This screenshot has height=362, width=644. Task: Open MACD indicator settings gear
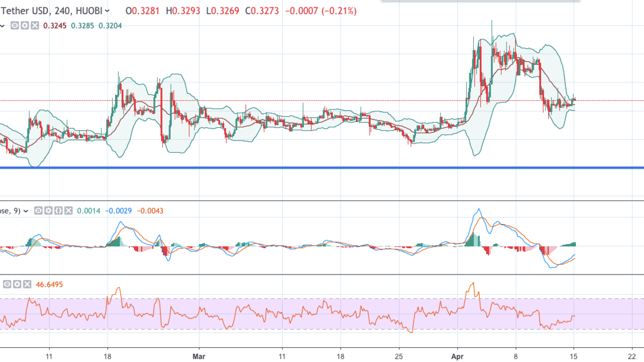pos(48,210)
